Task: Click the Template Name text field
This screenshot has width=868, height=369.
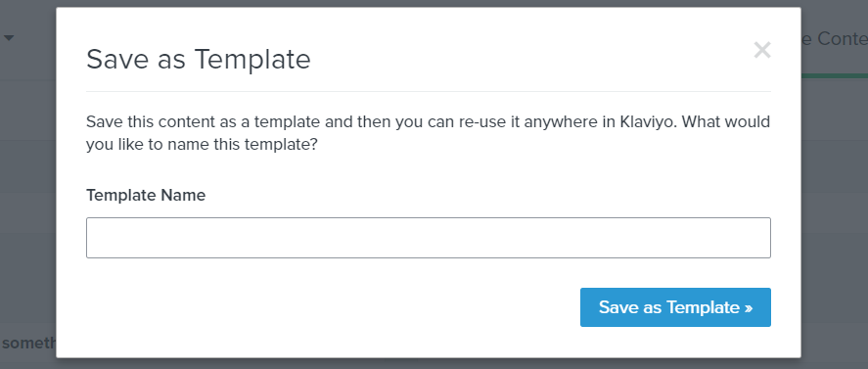Action: [428, 238]
